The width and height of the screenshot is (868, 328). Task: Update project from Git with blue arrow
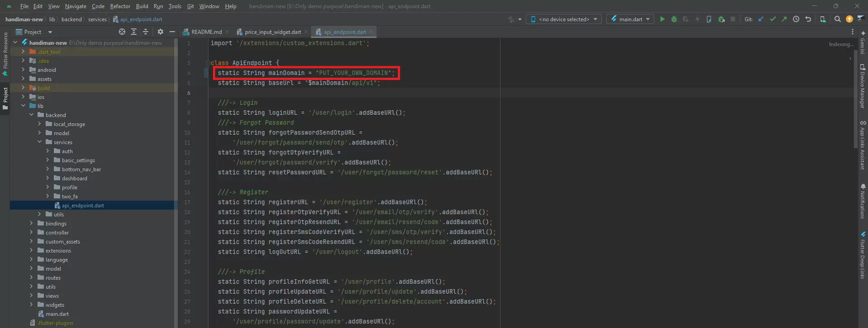[x=761, y=19]
